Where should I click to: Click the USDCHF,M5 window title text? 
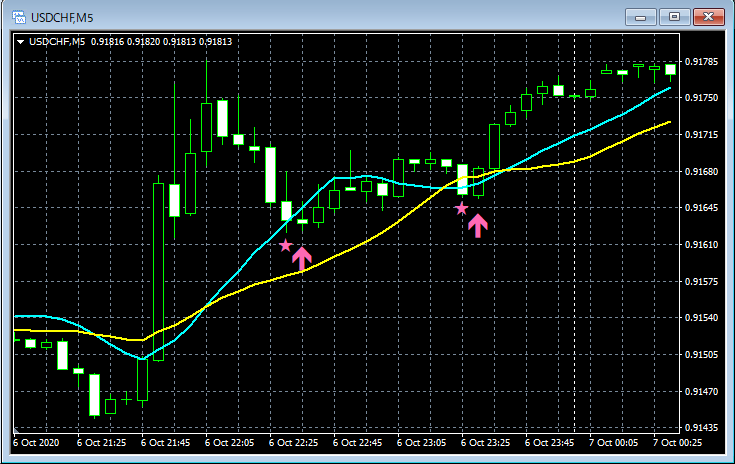point(62,18)
